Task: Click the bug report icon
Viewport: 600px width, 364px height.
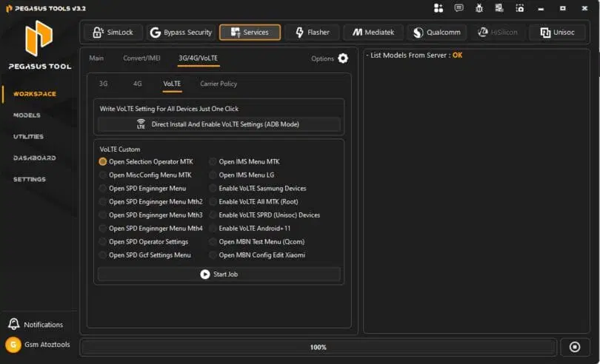Action: [479, 8]
